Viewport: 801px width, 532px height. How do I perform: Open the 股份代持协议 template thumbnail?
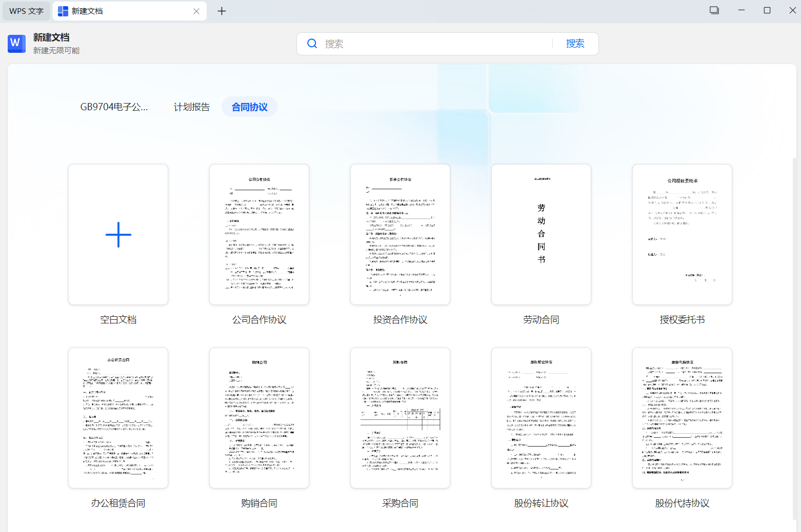pos(683,418)
